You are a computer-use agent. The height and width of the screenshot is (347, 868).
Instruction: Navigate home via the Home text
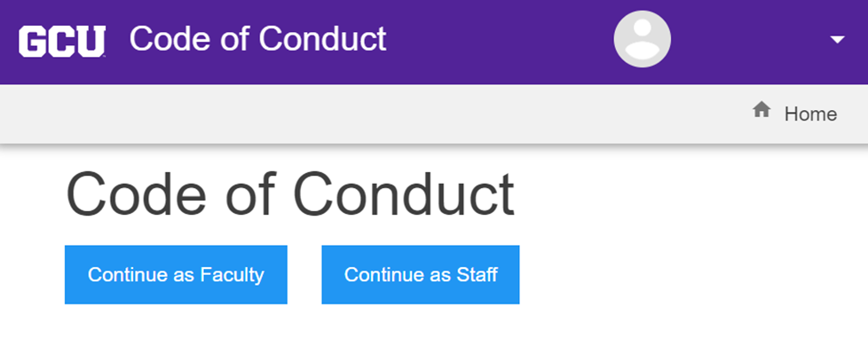[x=811, y=114]
